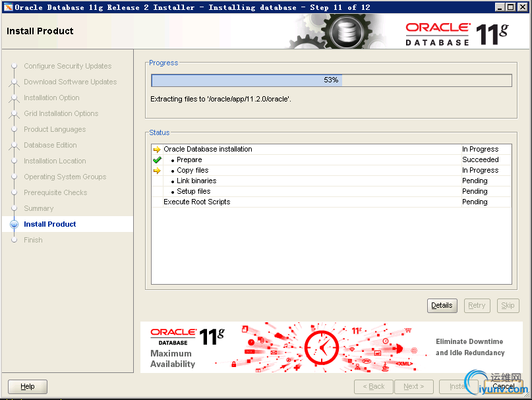This screenshot has height=400, width=532.
Task: Minimize the installer window
Action: tap(499, 7)
